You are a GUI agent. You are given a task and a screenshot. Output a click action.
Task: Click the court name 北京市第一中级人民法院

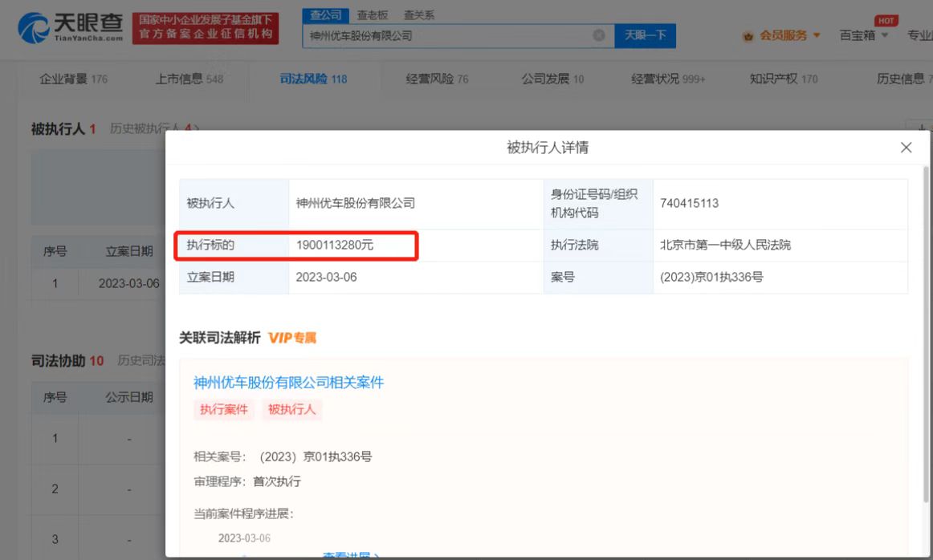(x=725, y=245)
